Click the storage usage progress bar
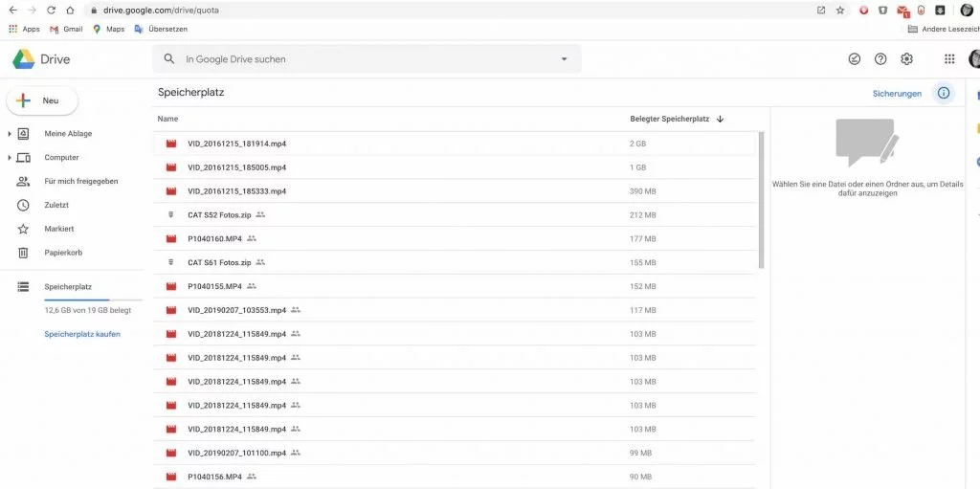 pos(93,300)
